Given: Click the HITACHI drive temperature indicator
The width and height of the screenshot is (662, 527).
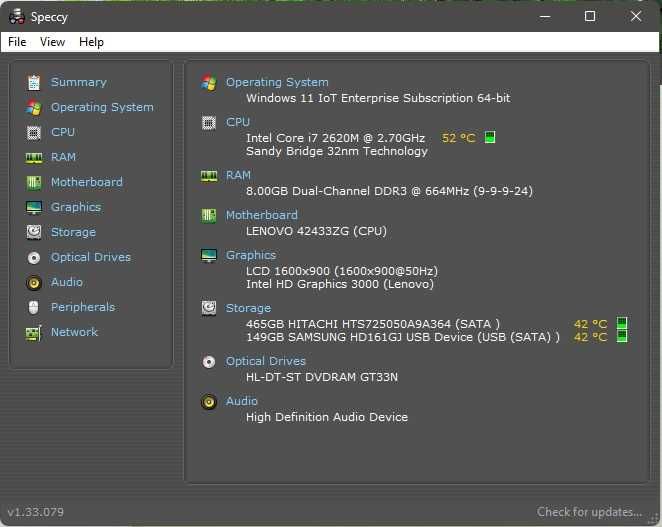Looking at the screenshot, I should tap(622, 324).
